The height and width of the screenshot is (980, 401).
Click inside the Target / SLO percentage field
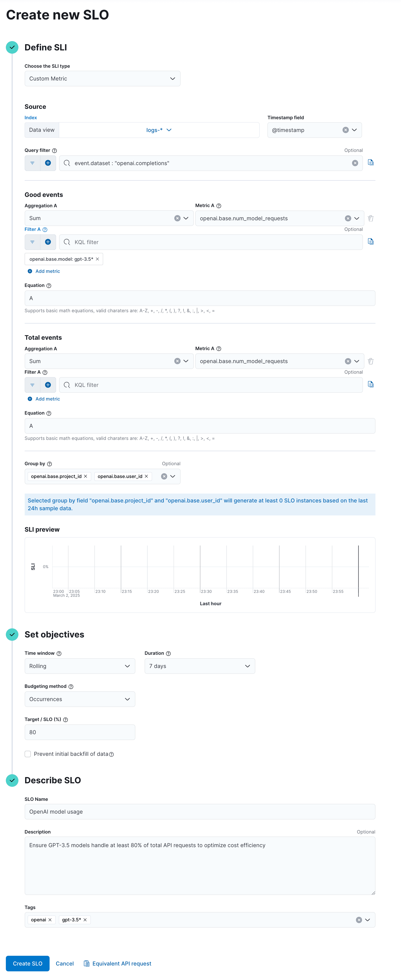coord(80,732)
